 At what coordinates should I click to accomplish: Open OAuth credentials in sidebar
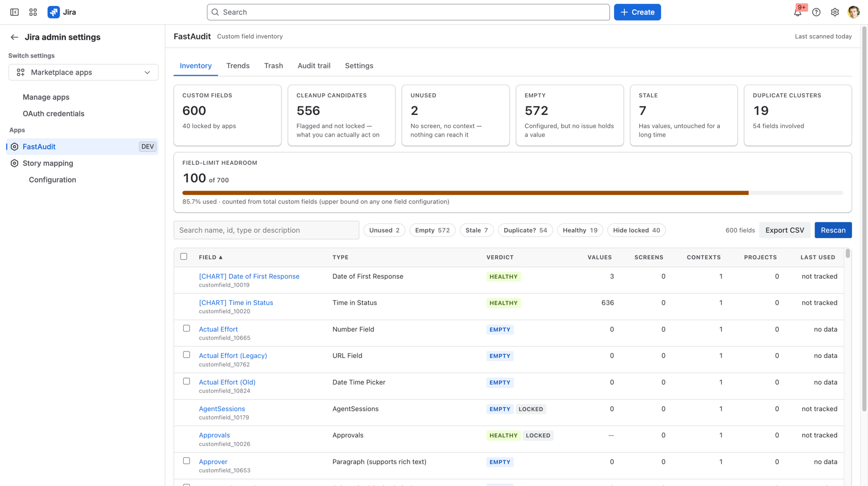pyautogui.click(x=54, y=114)
